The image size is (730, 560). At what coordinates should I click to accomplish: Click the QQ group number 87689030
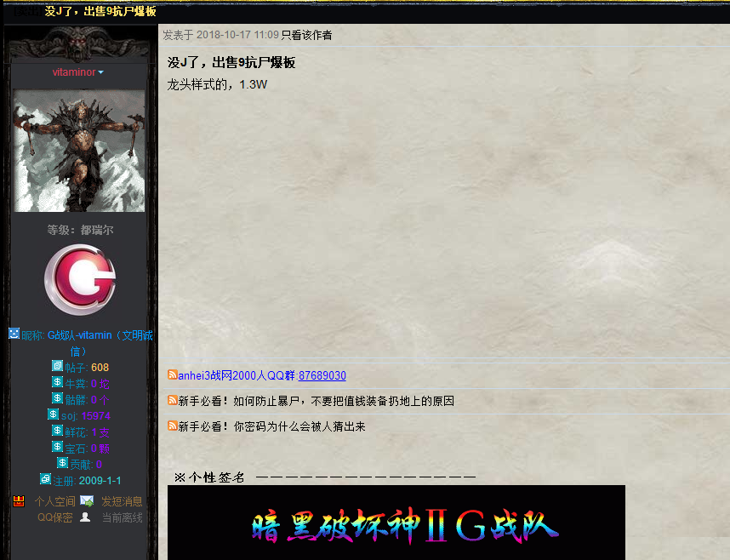click(322, 375)
